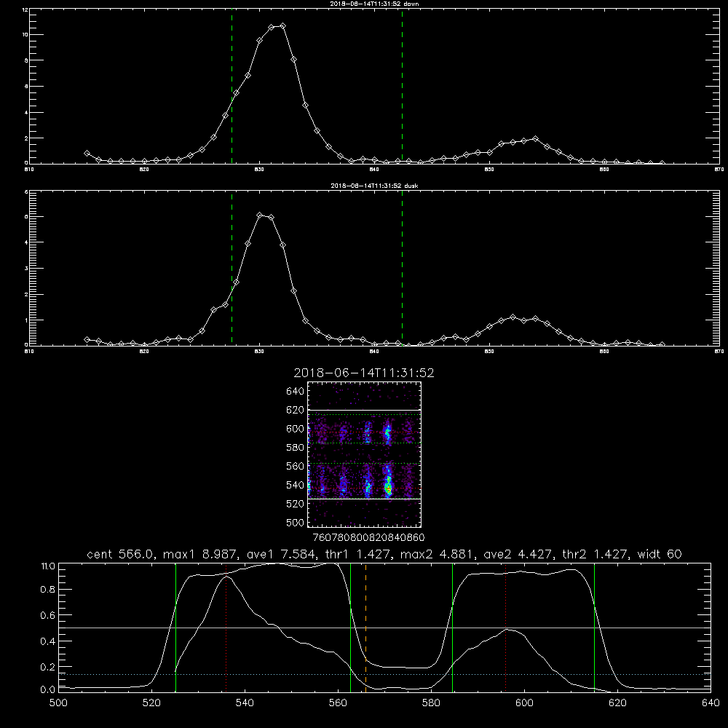728x728 pixels.
Task: Click the left green dashed marker in dusk plot
Action: click(x=232, y=268)
